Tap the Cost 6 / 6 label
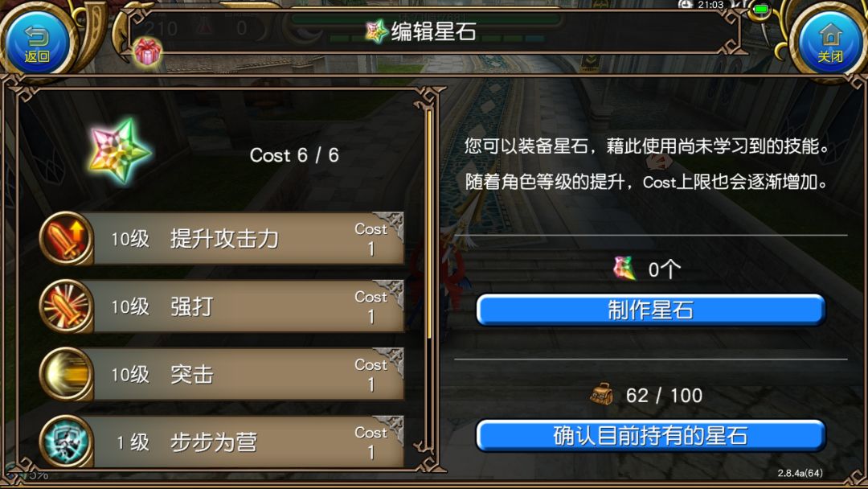The width and height of the screenshot is (868, 489). 294,155
